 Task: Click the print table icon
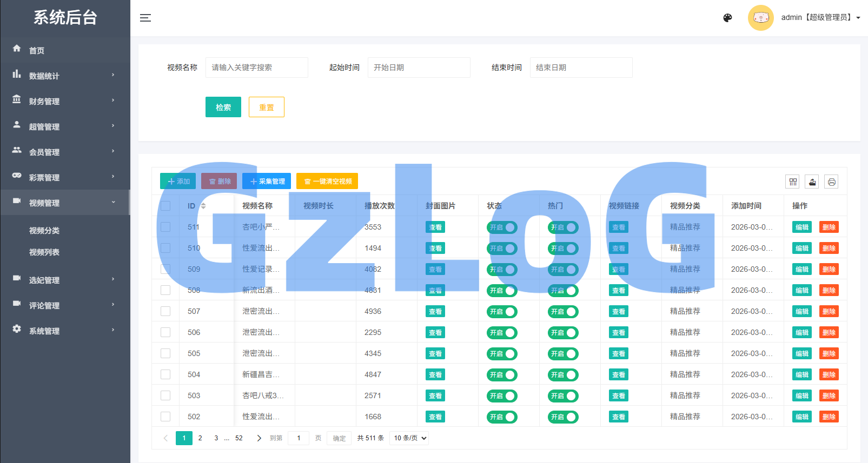click(x=831, y=182)
